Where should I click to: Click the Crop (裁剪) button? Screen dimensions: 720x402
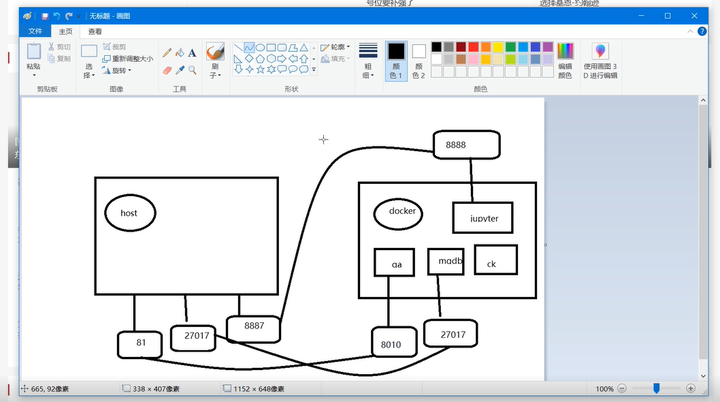114,46
